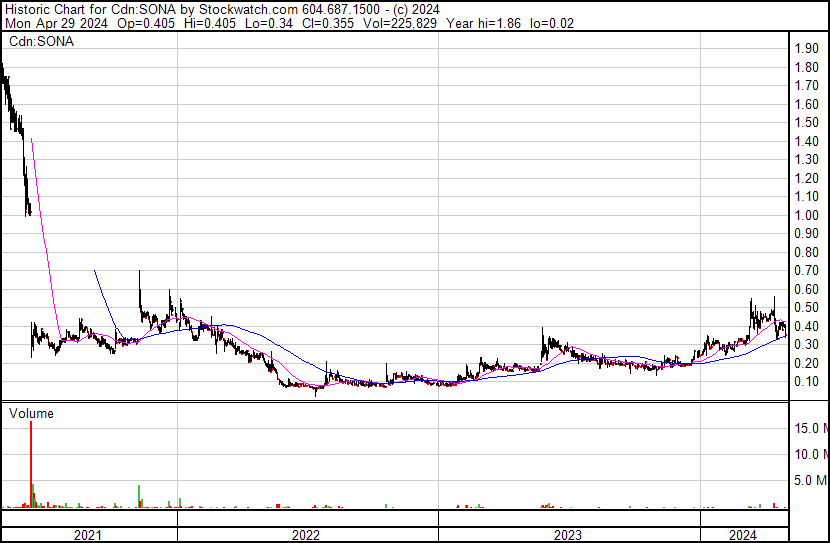Click the 1.90 price axis label
The height and width of the screenshot is (543, 830).
808,49
